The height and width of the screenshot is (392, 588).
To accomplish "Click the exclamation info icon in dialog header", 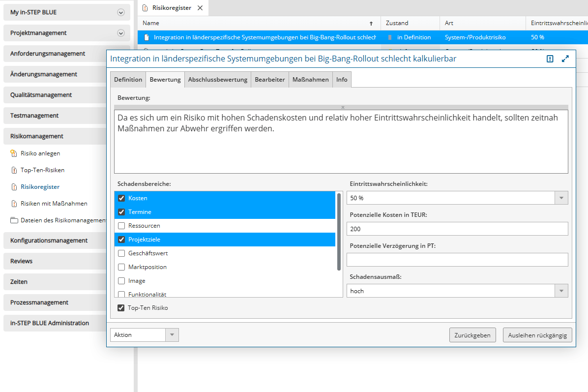I will point(550,59).
